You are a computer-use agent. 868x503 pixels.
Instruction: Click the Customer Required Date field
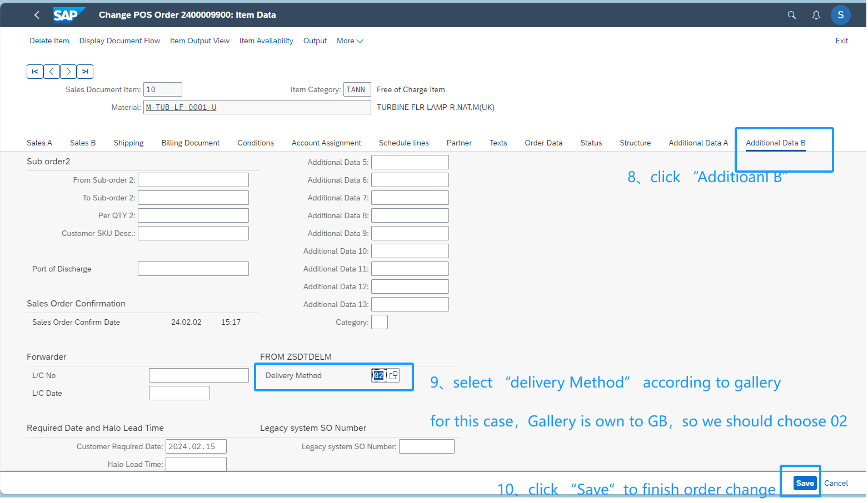coord(196,446)
